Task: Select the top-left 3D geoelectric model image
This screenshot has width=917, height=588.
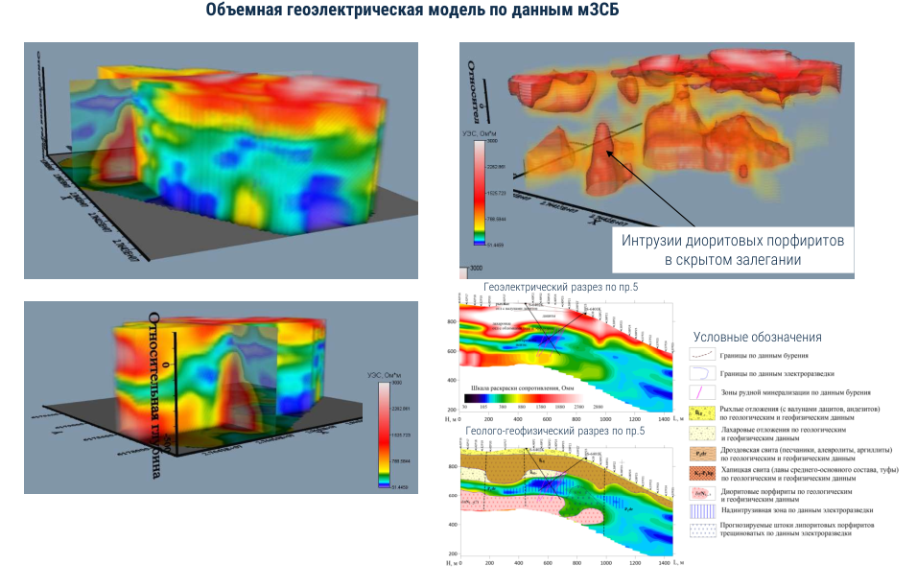Action: point(221,160)
